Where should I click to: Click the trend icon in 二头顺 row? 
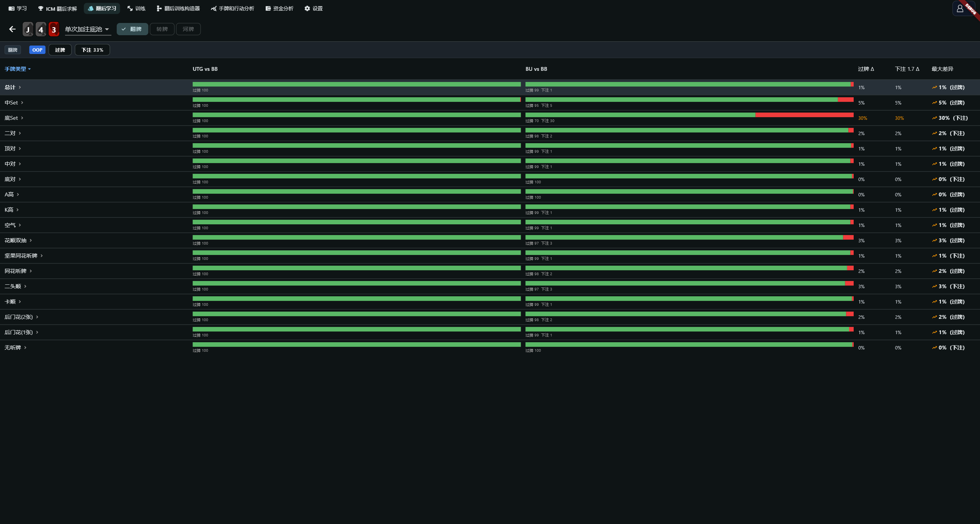pos(934,286)
